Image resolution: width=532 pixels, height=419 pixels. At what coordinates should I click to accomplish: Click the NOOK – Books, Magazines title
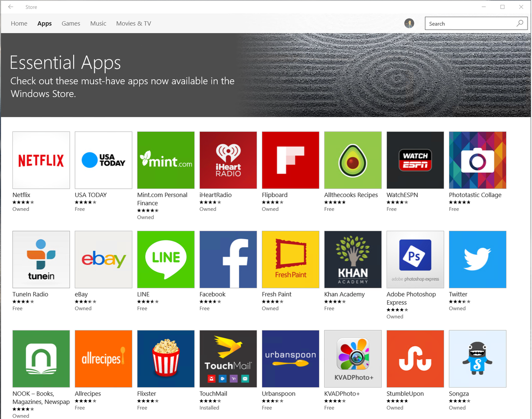(x=41, y=398)
